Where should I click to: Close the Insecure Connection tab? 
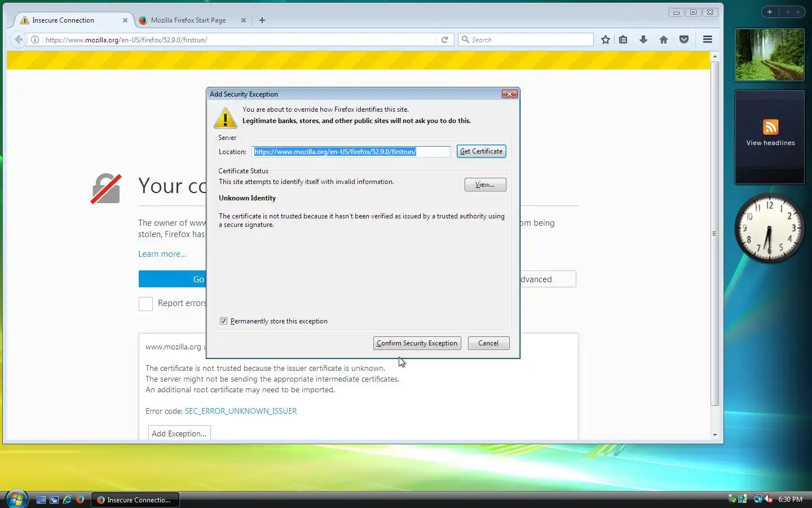pyautogui.click(x=125, y=20)
